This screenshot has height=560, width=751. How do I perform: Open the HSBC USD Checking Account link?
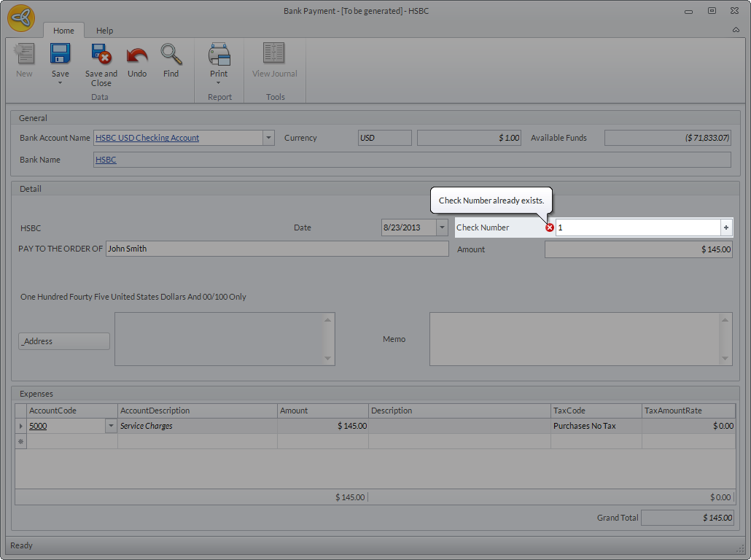(x=147, y=138)
